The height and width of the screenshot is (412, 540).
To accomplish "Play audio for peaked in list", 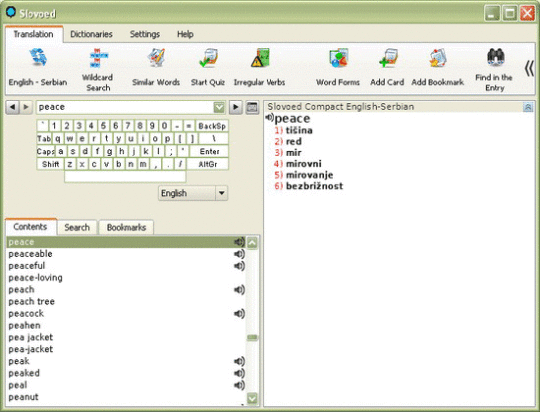I will [239, 373].
